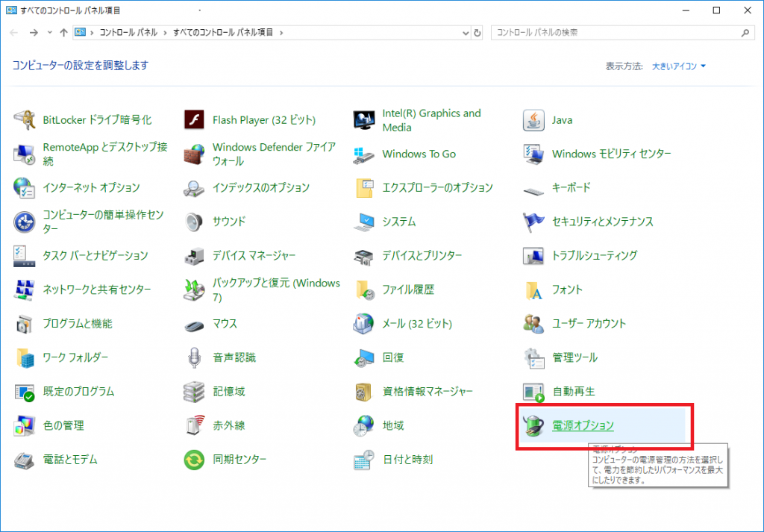Open the 既定のプログラム link
This screenshot has width=764, height=532.
click(x=78, y=392)
